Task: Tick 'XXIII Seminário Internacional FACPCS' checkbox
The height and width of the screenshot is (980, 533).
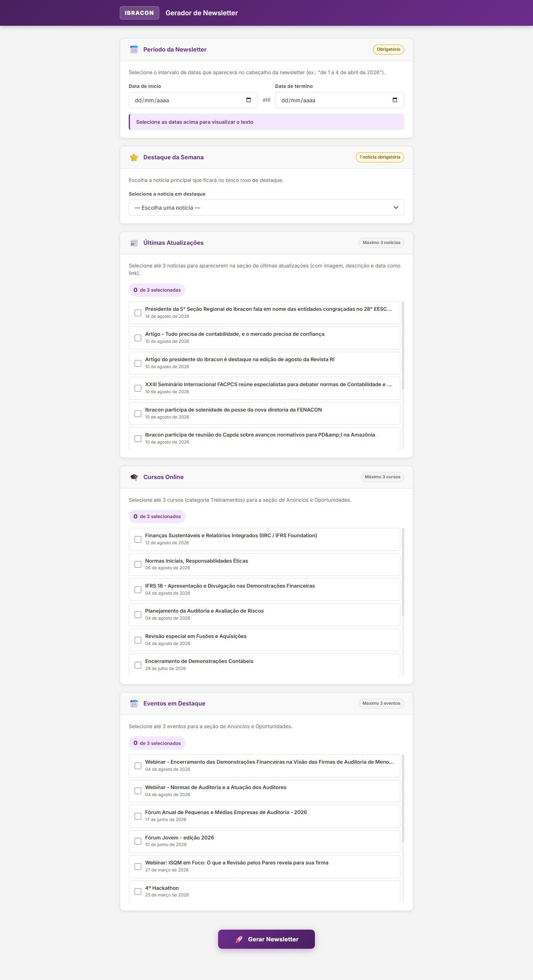Action: click(138, 388)
